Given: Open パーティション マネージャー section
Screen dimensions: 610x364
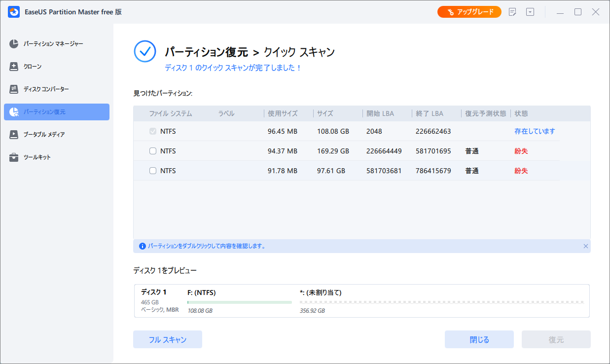Looking at the screenshot, I should pyautogui.click(x=57, y=44).
